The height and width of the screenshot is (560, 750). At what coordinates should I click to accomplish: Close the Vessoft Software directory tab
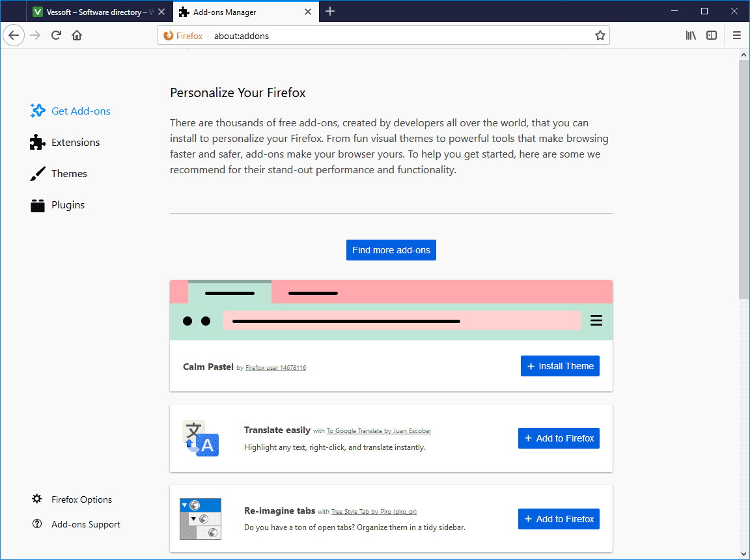[x=161, y=12]
